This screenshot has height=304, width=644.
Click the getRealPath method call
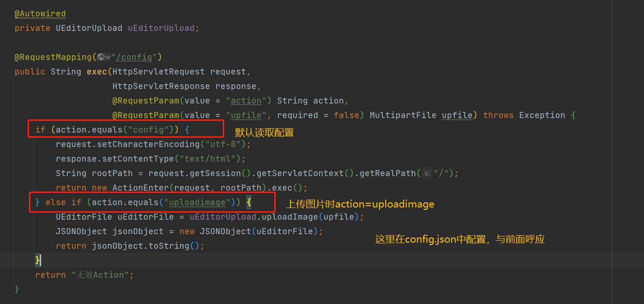pyautogui.click(x=388, y=173)
